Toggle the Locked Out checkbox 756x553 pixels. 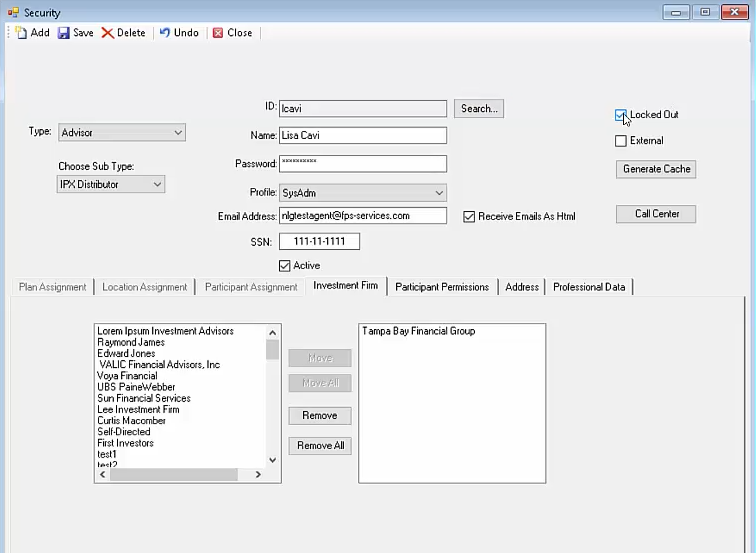[621, 115]
